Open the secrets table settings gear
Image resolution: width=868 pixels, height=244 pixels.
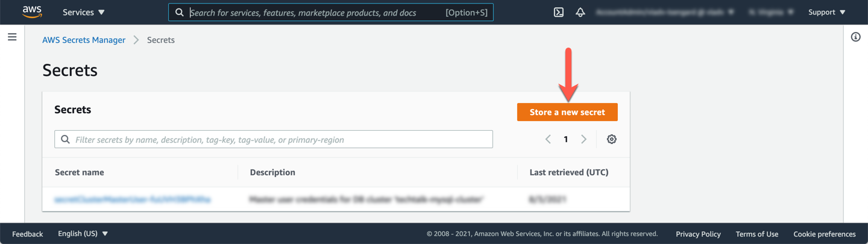tap(612, 139)
